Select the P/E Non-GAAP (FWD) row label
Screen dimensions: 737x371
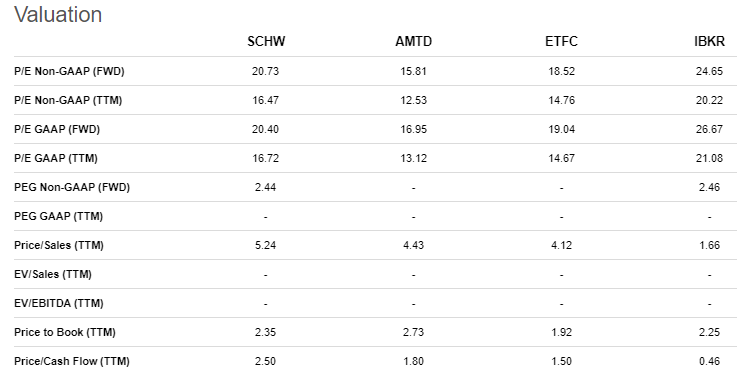(x=69, y=71)
